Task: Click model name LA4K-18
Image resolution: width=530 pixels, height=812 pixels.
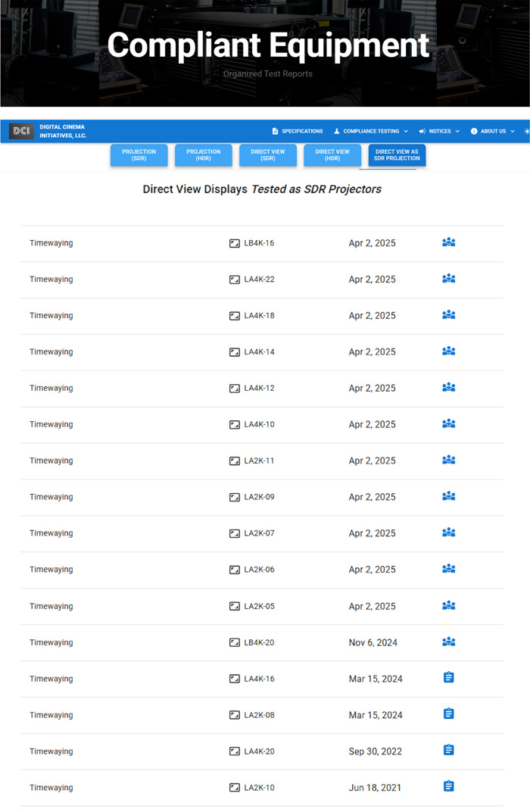Action: point(259,315)
